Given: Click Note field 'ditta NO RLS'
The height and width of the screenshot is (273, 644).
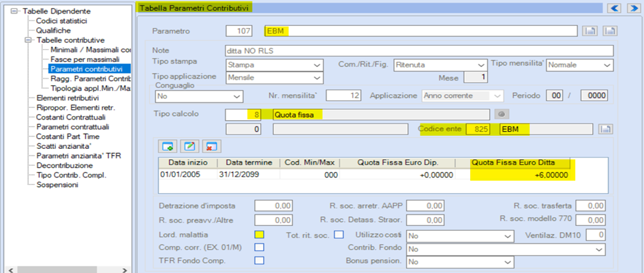Looking at the screenshot, I should click(x=419, y=51).
